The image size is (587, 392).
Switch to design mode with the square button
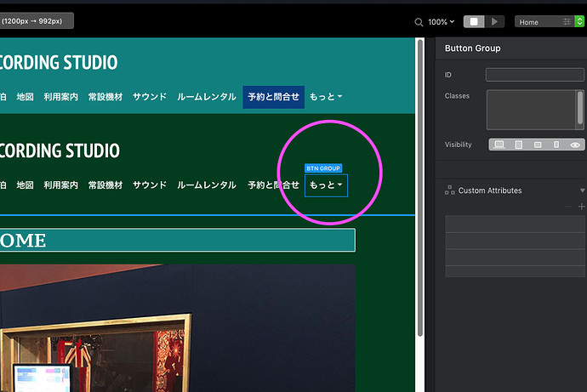[474, 22]
